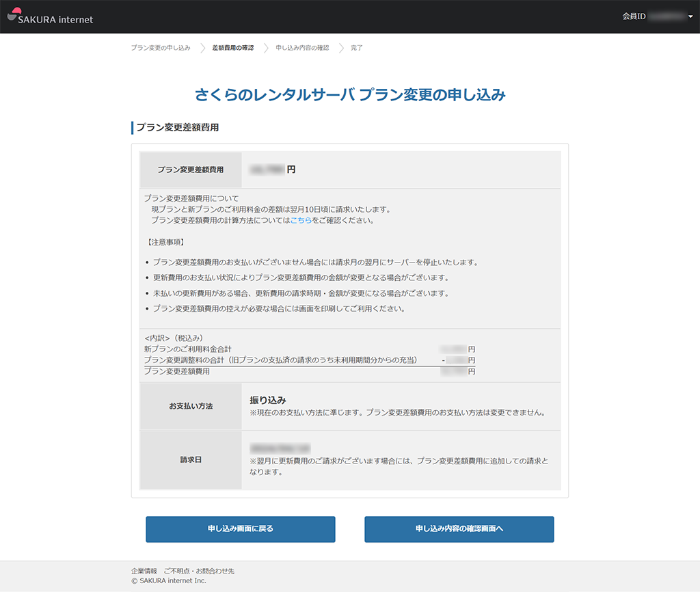Screen dimensions: 700x592
Task: Open the 会員ID account dropdown arrow
Action: (690, 17)
